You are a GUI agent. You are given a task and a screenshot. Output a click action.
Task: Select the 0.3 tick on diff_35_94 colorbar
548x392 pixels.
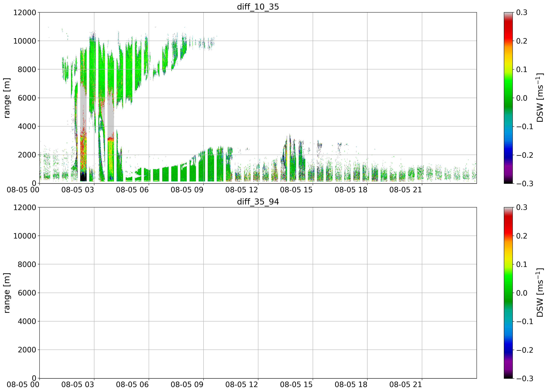[522, 207]
